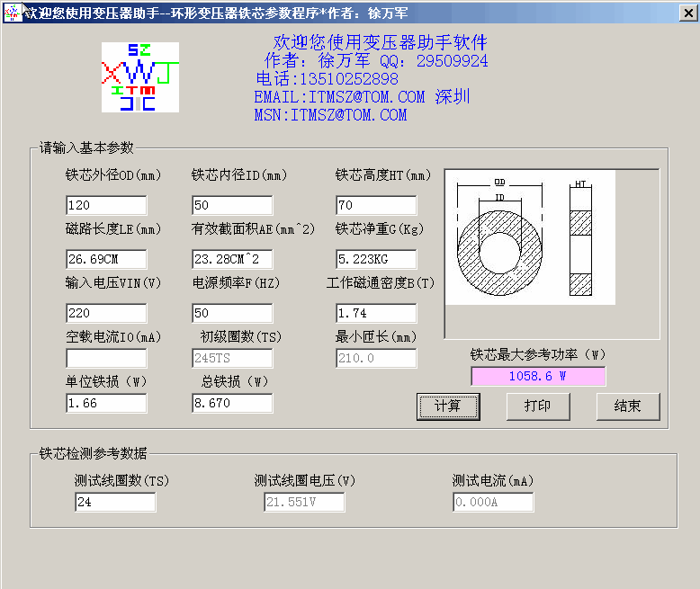
Task: Select the core net weight G field
Action: point(375,259)
